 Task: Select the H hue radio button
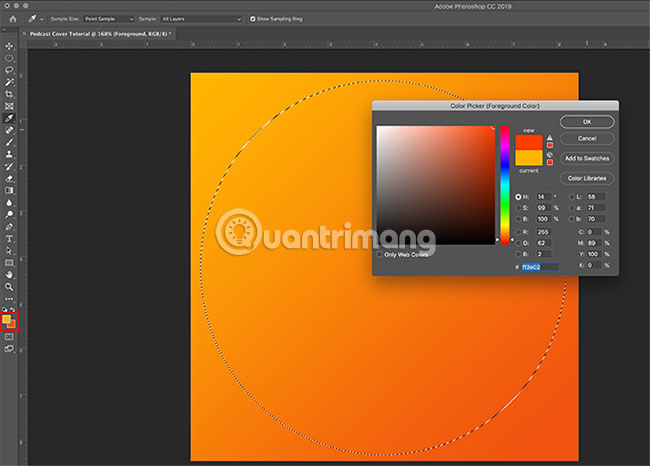(518, 197)
